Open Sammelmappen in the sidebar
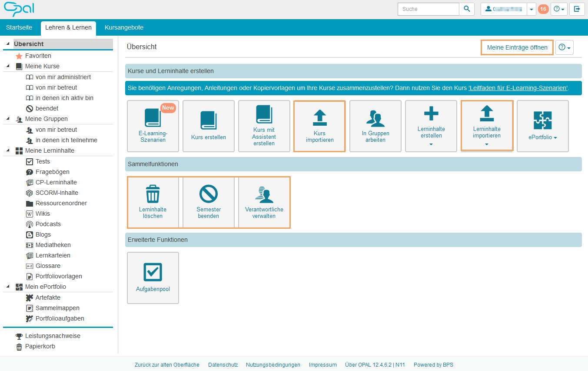588x371 pixels. [x=53, y=308]
